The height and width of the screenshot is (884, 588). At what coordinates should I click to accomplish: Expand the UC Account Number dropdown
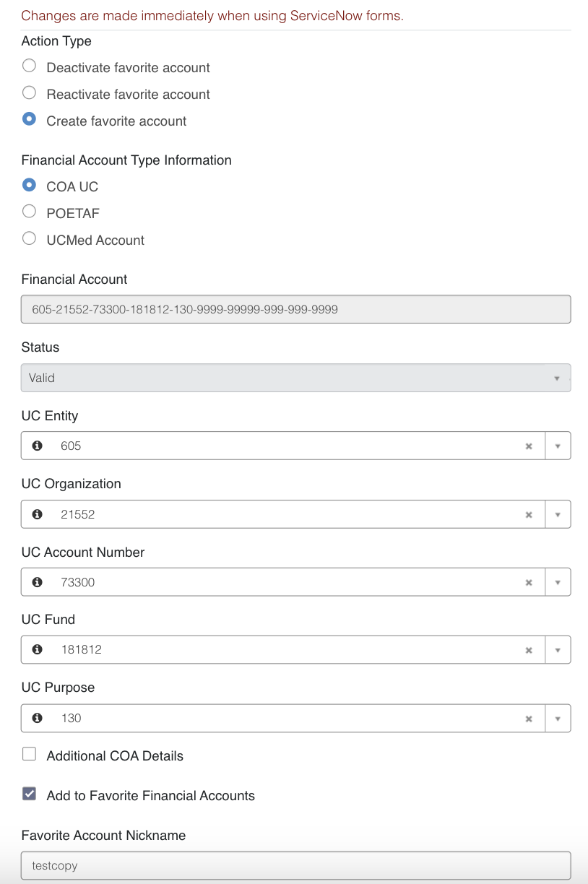[558, 582]
